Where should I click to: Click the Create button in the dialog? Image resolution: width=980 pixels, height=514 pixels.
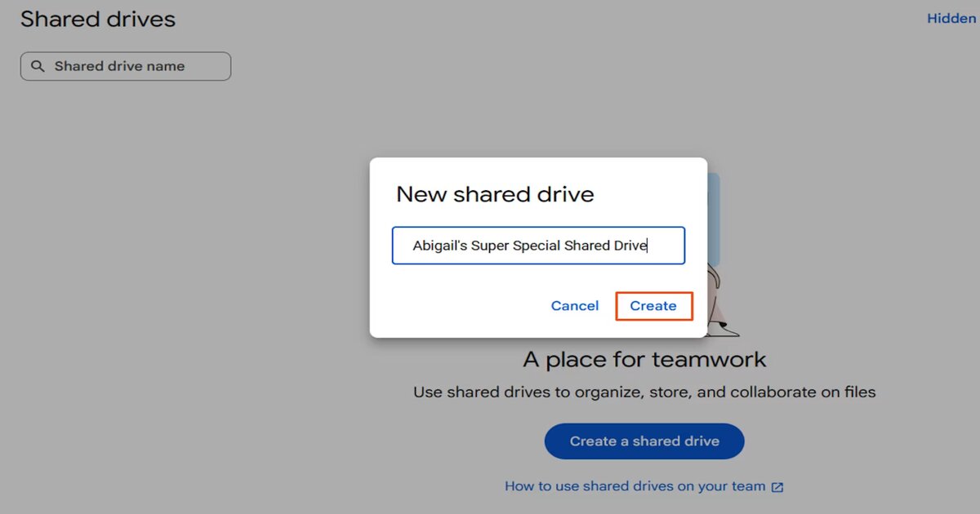[653, 306]
